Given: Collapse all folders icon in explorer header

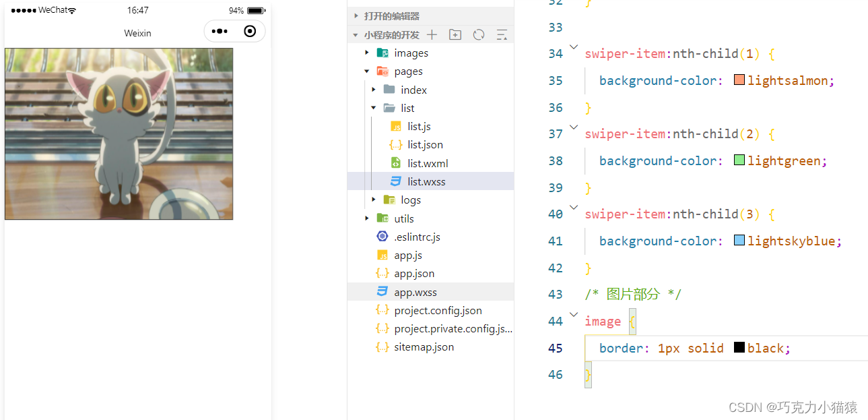Looking at the screenshot, I should coord(502,34).
